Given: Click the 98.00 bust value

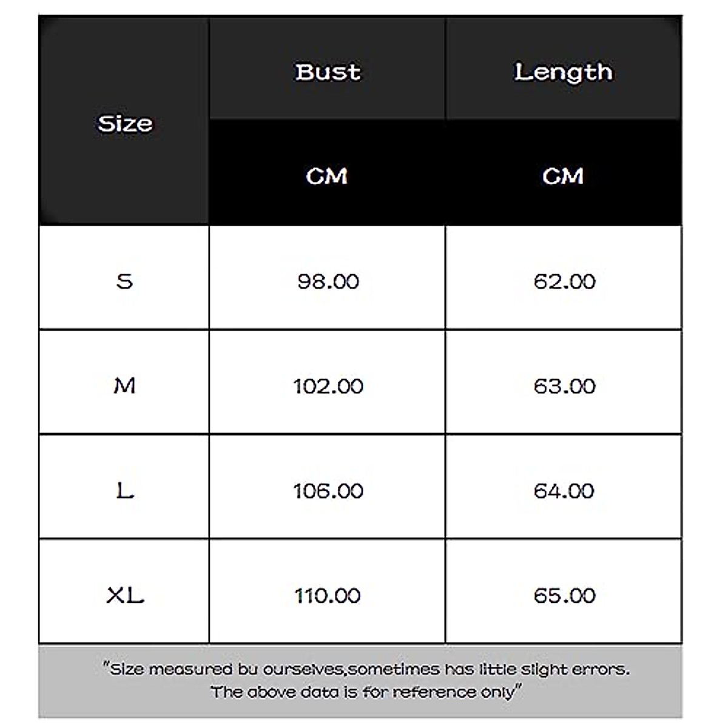Looking at the screenshot, I should point(328,281).
